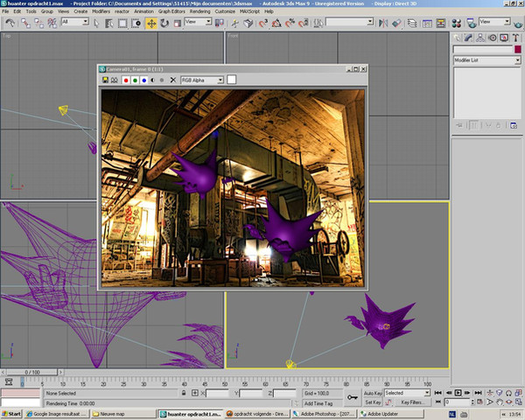Click the time slider showing 0 / 100

point(32,372)
